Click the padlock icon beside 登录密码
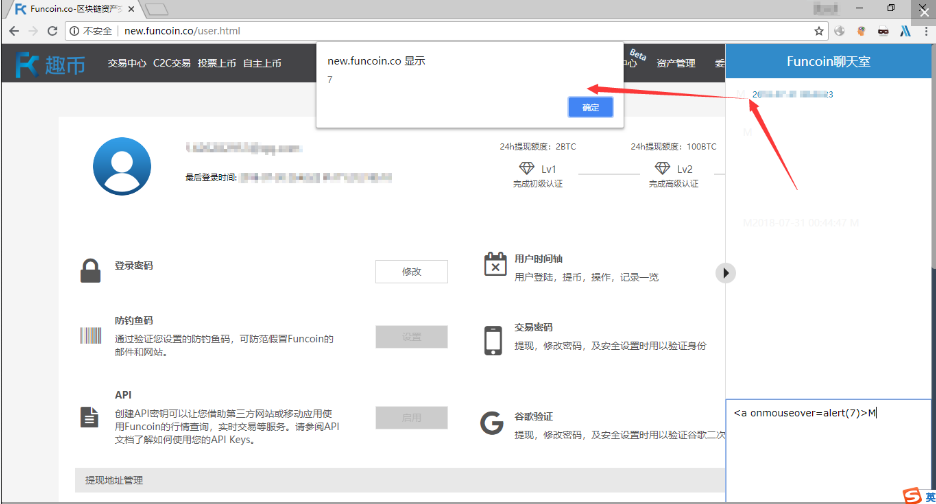Screen dimensions: 936x504 [x=90, y=271]
